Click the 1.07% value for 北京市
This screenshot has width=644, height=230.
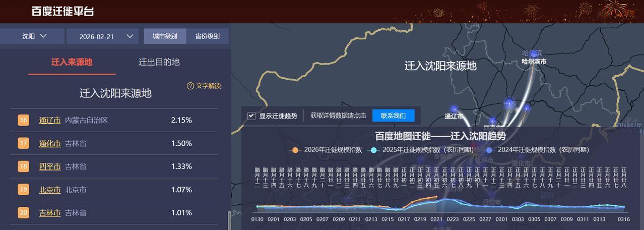coord(181,190)
